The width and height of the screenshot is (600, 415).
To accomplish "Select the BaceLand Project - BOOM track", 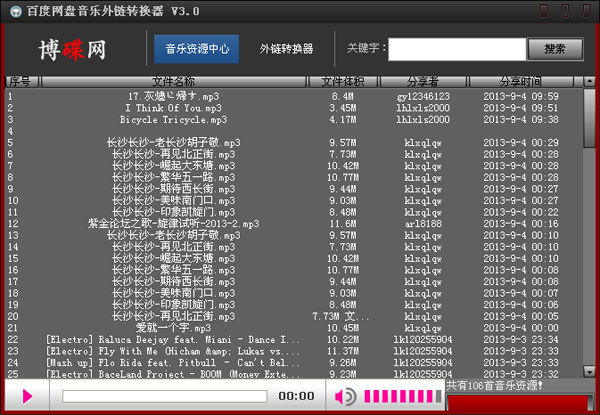I will 173,374.
